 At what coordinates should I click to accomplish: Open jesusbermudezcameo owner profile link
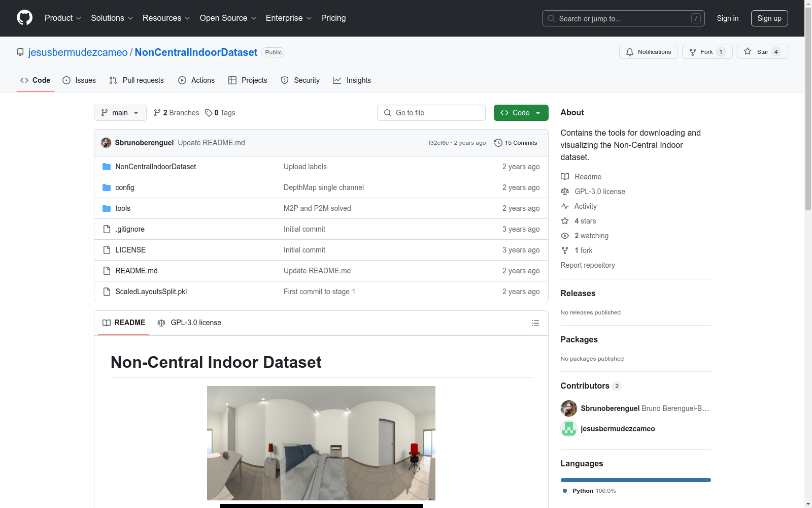point(78,52)
